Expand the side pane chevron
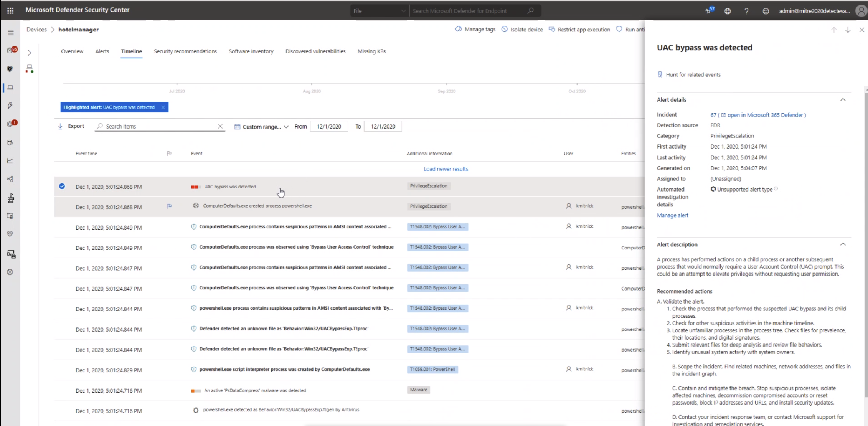The width and height of the screenshot is (868, 426). click(30, 53)
